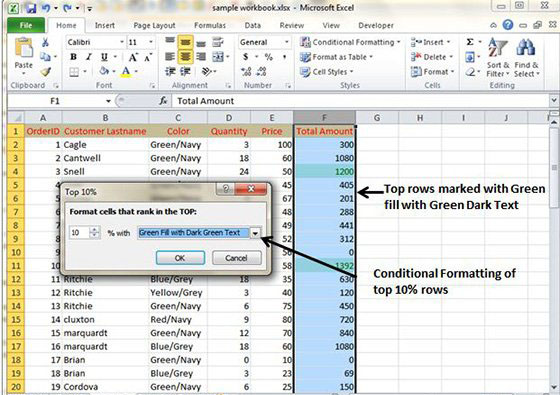This screenshot has height=395, width=560.
Task: Click the Fill down icon in Editing
Action: pos(470,57)
